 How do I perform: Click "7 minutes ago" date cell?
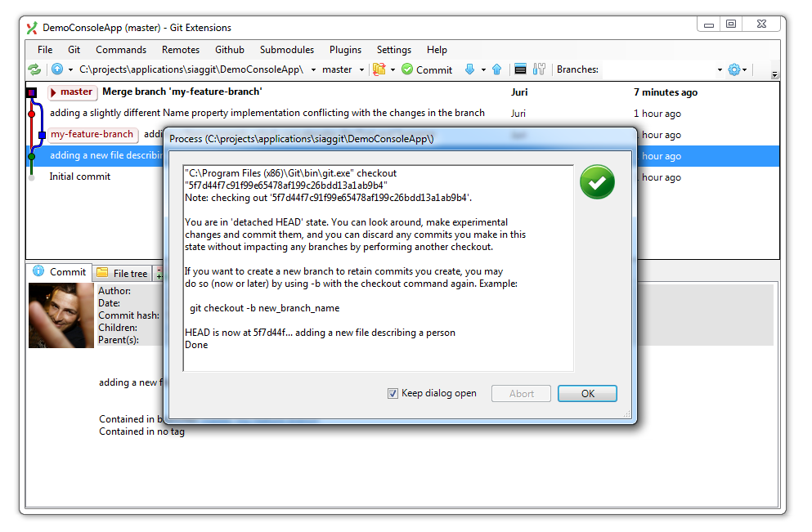(666, 92)
